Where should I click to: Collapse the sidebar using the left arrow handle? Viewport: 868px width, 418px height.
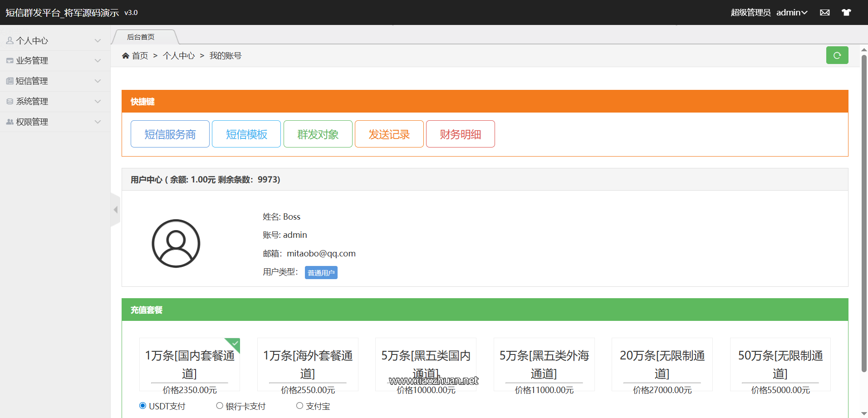click(x=116, y=209)
